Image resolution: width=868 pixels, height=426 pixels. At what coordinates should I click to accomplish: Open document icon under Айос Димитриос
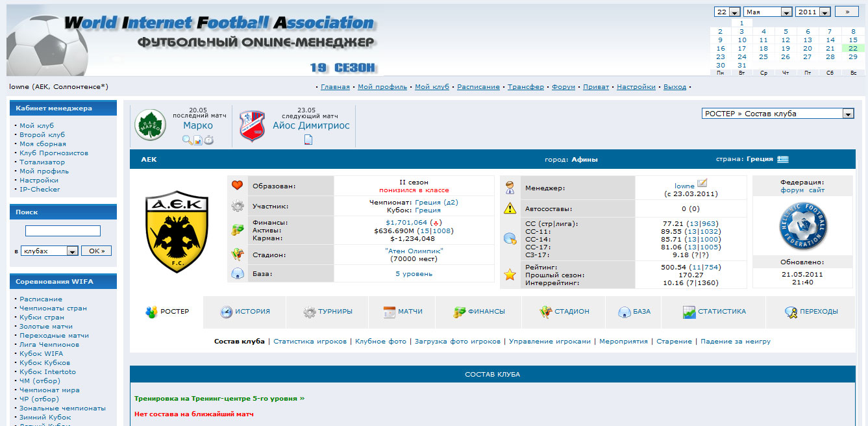[x=308, y=140]
